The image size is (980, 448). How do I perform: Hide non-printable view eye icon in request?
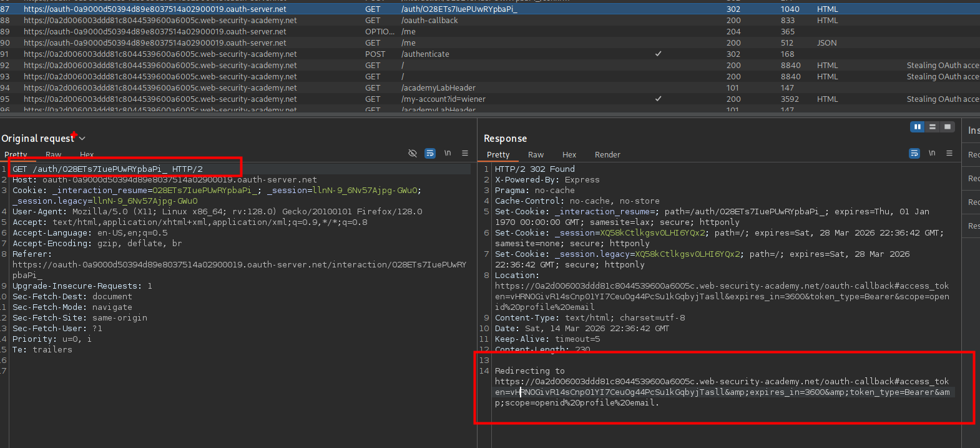[412, 153]
